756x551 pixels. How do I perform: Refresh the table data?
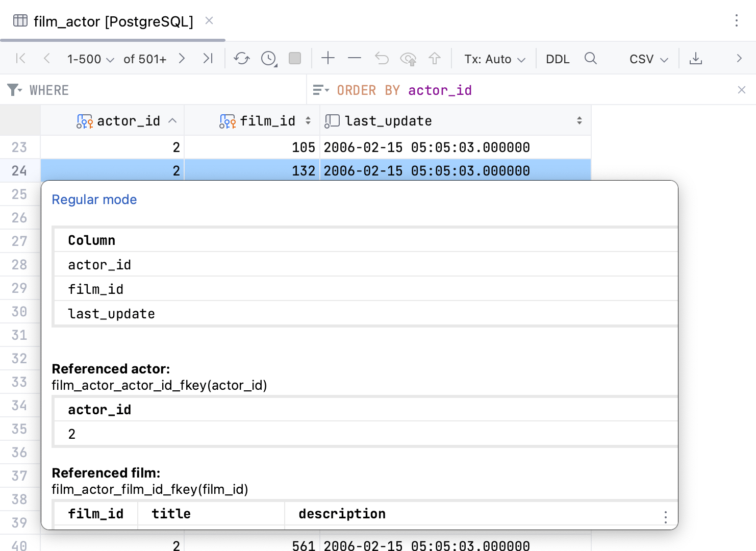[241, 59]
